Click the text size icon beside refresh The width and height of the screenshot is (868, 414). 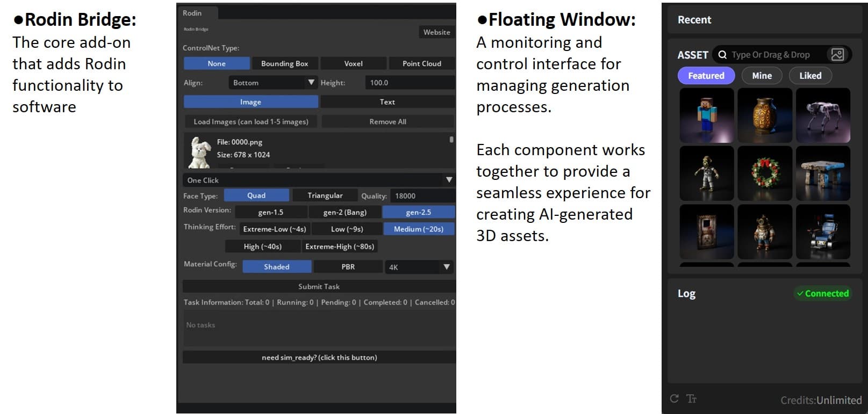(691, 398)
